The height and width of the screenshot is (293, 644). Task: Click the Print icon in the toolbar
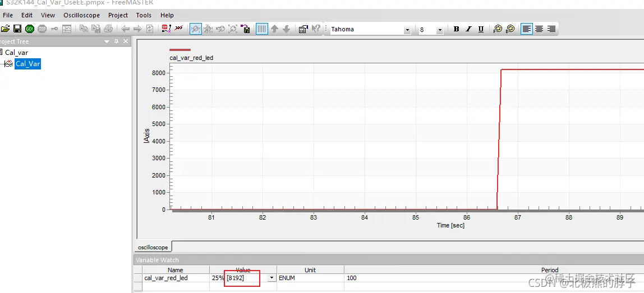click(x=108, y=29)
